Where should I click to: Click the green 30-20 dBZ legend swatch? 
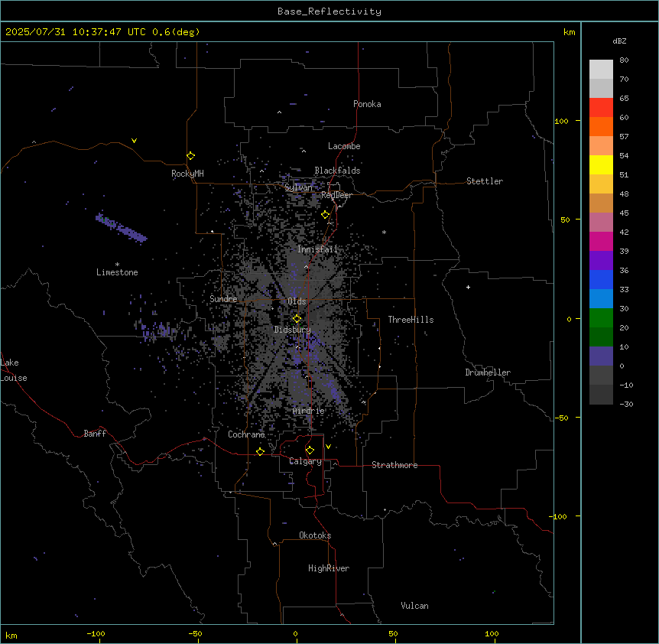(x=601, y=318)
